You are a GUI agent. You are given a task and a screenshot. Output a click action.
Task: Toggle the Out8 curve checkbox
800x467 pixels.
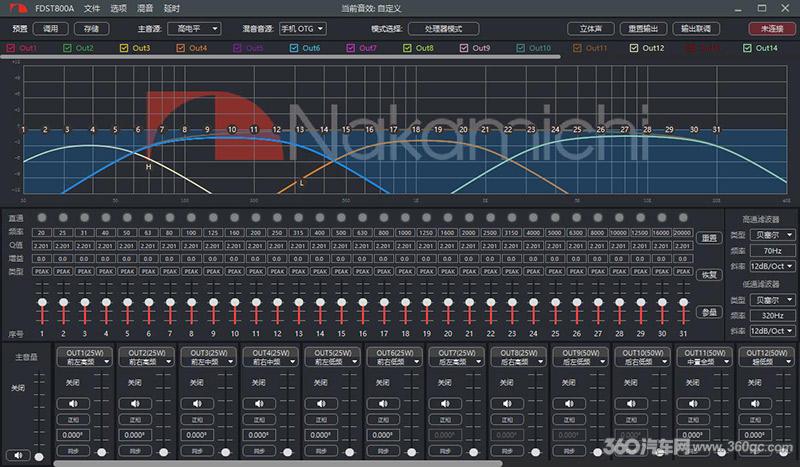tap(407, 48)
